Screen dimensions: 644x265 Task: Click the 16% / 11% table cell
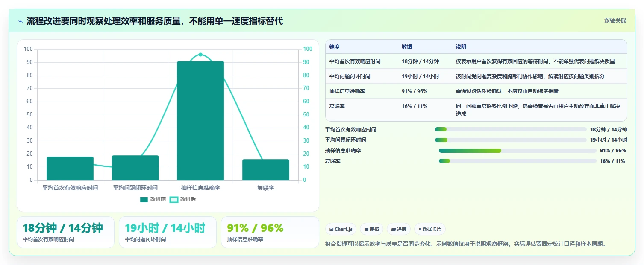[x=415, y=106]
